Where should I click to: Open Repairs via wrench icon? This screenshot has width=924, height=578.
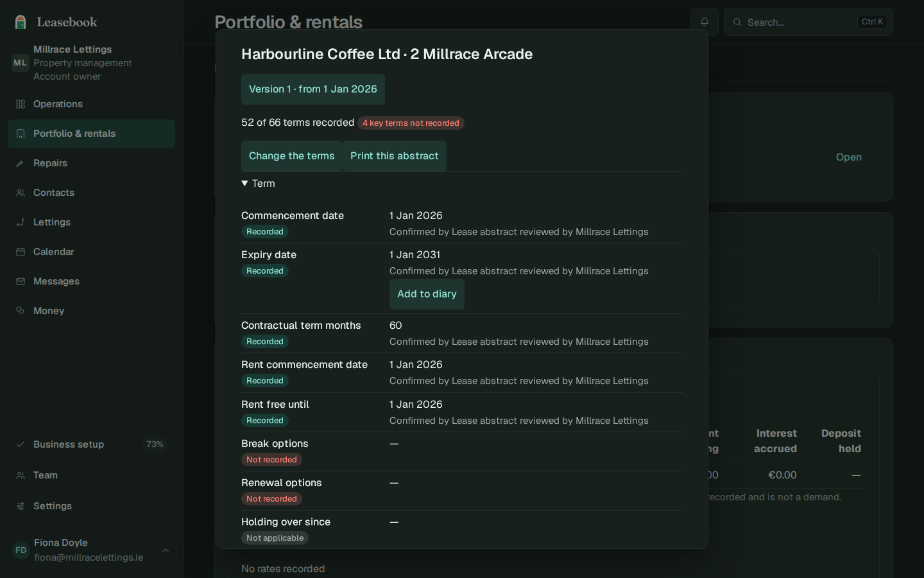coord(21,163)
